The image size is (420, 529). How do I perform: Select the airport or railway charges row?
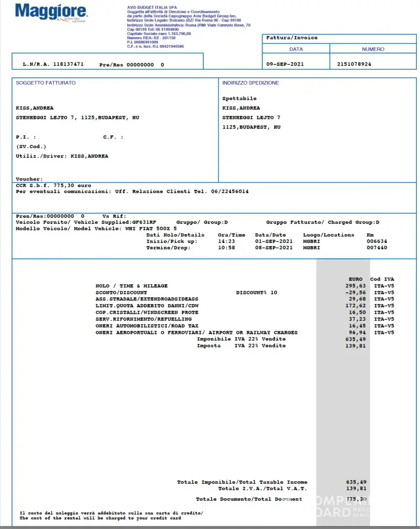(x=196, y=333)
